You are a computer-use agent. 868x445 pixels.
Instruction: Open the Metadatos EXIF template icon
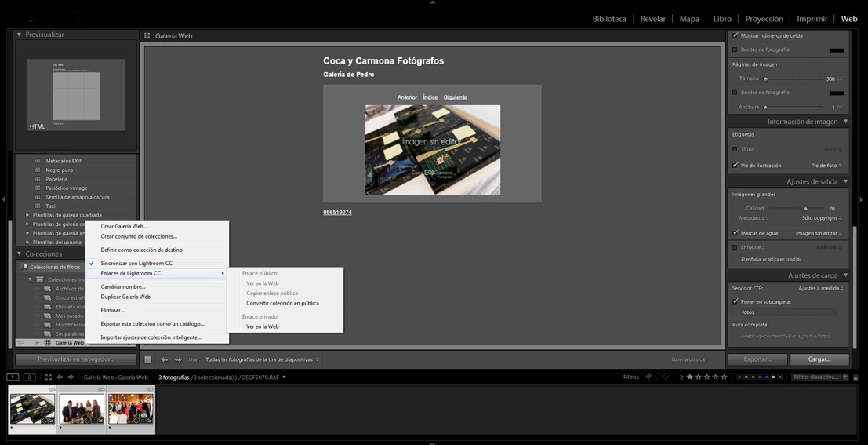38,161
